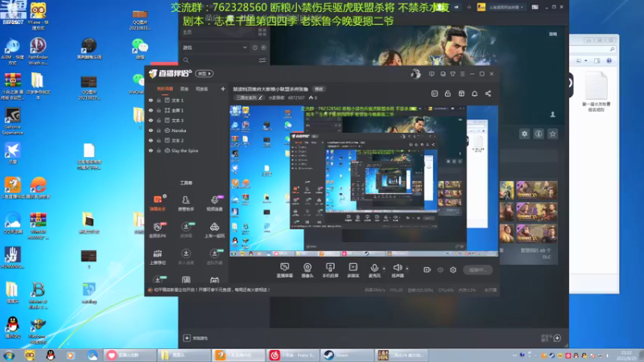Toggle preview eye icon in bottom bar

(440, 269)
